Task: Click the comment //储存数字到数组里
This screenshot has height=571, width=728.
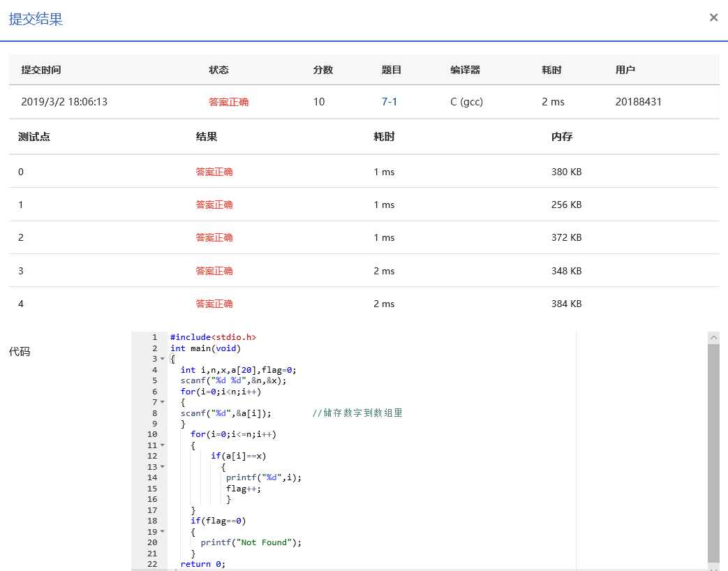Action: tap(357, 413)
